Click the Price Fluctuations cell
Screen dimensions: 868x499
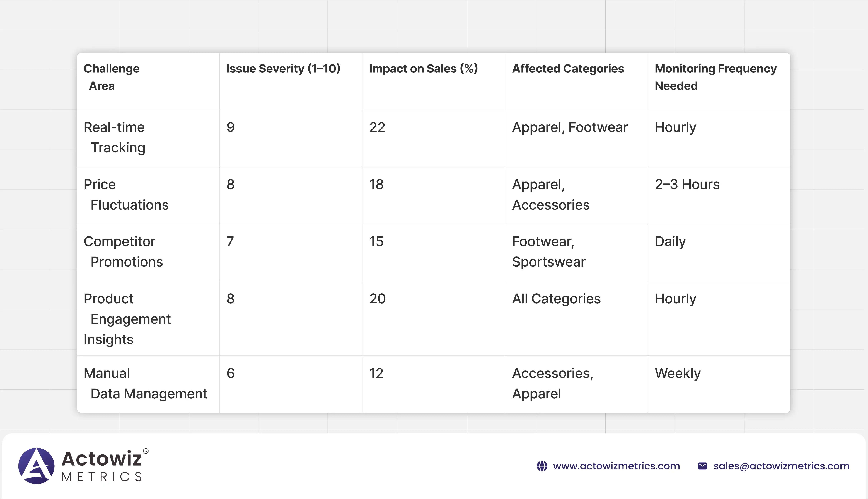tap(126, 195)
